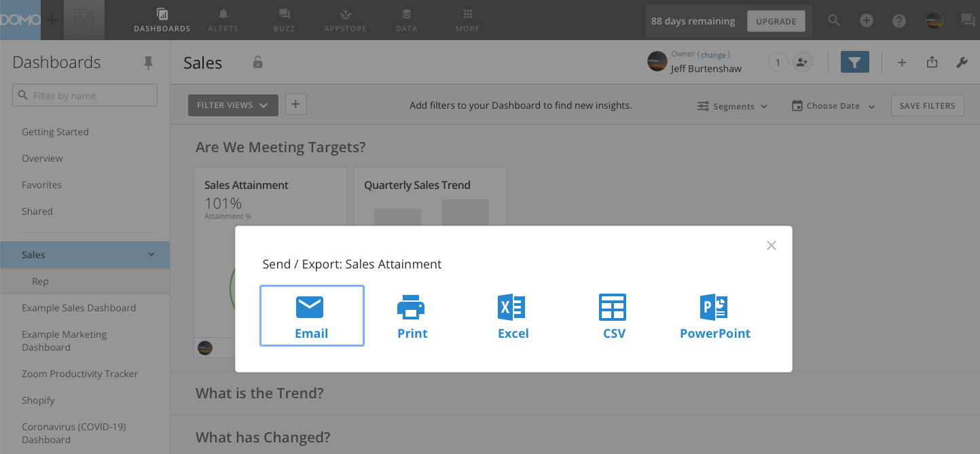This screenshot has height=454, width=980.
Task: Open Choose Date dropdown
Action: tap(833, 106)
